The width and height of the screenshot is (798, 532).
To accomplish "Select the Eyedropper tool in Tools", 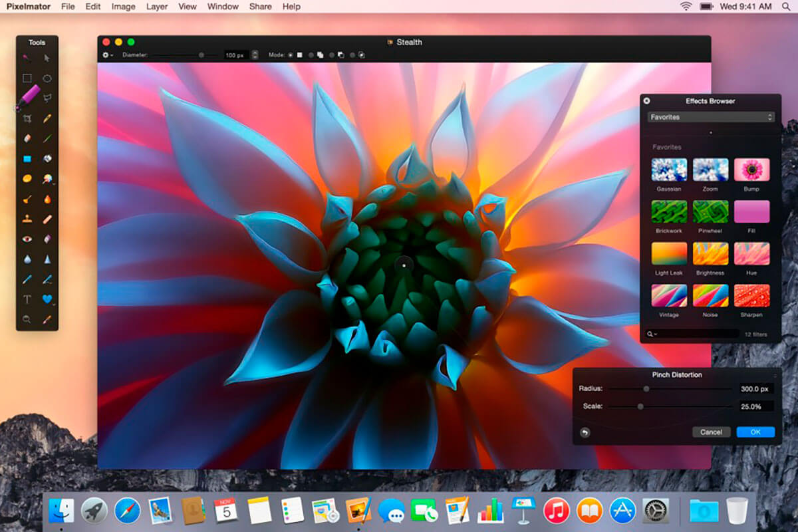I will pyautogui.click(x=47, y=319).
